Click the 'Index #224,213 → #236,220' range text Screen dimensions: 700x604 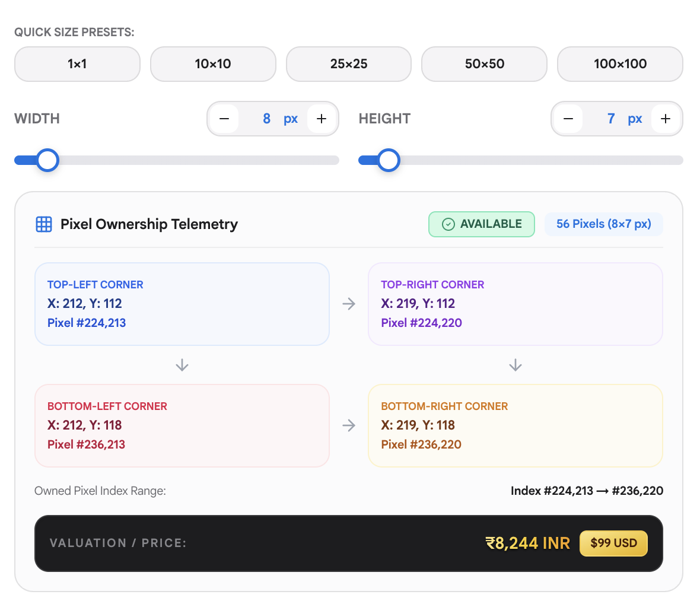click(x=587, y=491)
